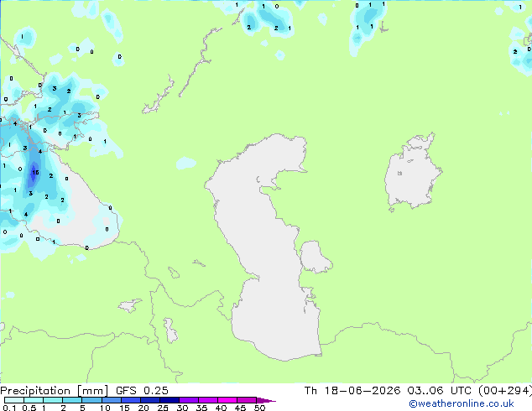This screenshot has width=532, height=411.
Task: Click the legend scale label '45'
Action: [x=240, y=408]
